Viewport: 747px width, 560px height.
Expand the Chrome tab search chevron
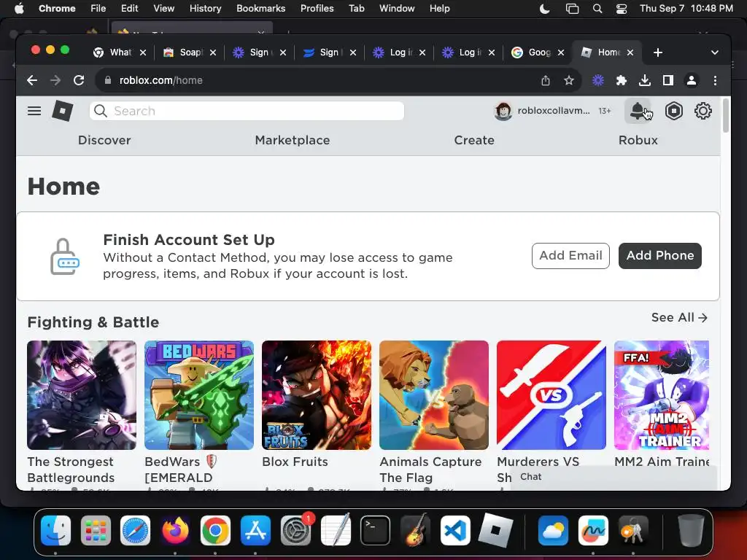[x=715, y=52]
